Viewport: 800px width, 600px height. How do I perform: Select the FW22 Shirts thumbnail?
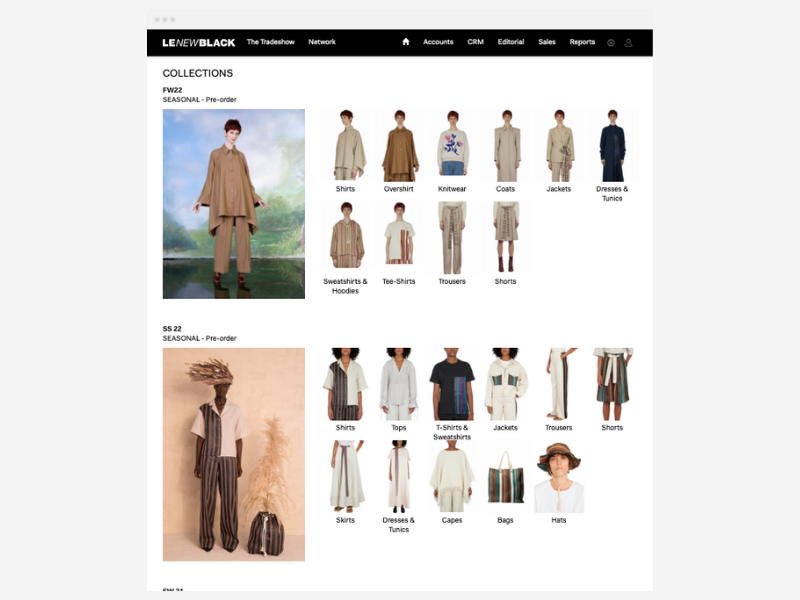(345, 145)
